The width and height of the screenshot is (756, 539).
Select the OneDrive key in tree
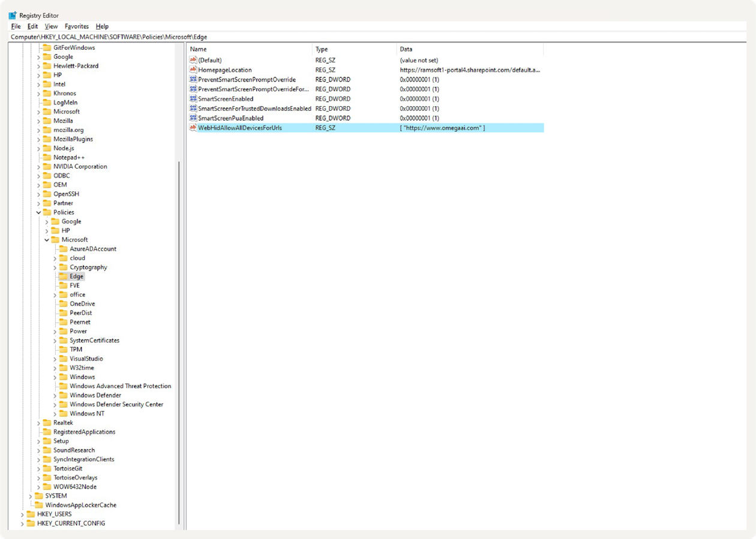pyautogui.click(x=82, y=304)
